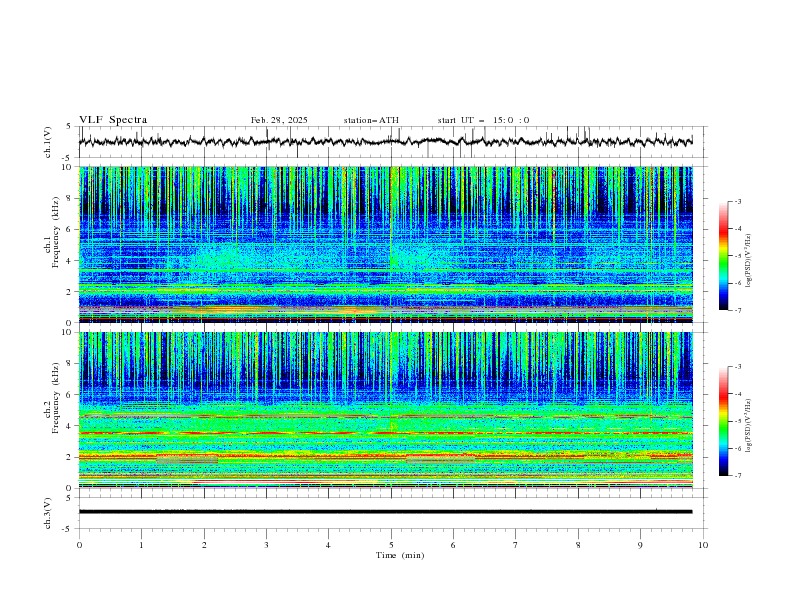Click inside the ch.2 spectrogram panel

pos(386,410)
